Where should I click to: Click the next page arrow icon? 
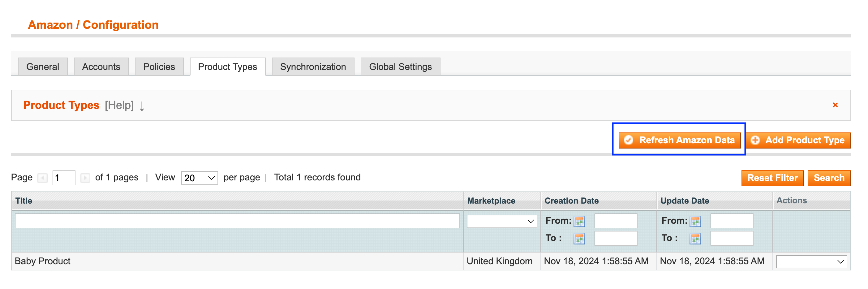click(x=85, y=178)
